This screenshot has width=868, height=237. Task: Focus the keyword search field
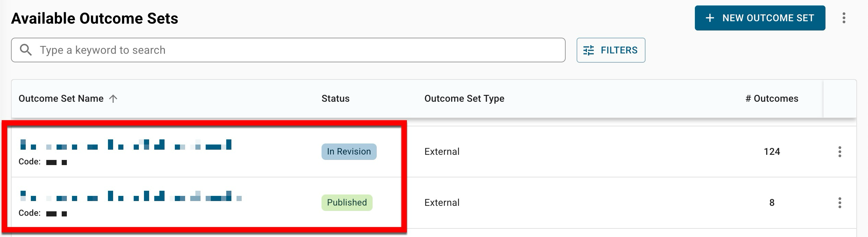[295, 50]
